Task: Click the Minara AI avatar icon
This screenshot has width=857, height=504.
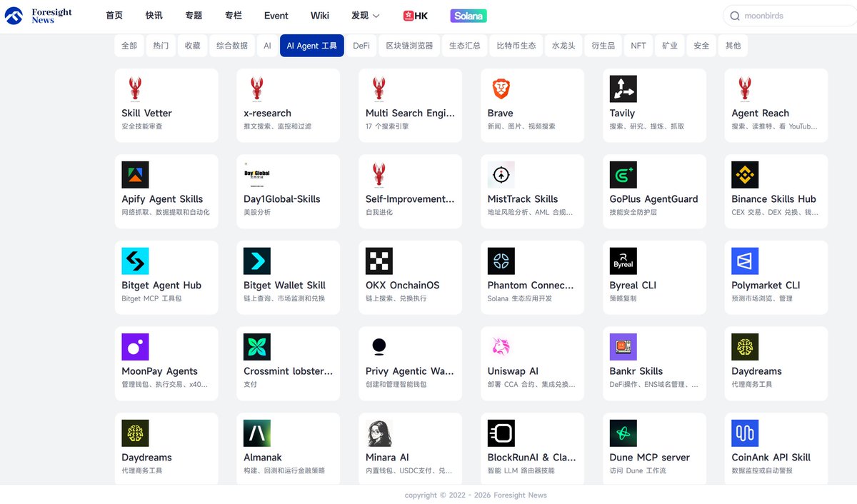Action: [x=379, y=433]
